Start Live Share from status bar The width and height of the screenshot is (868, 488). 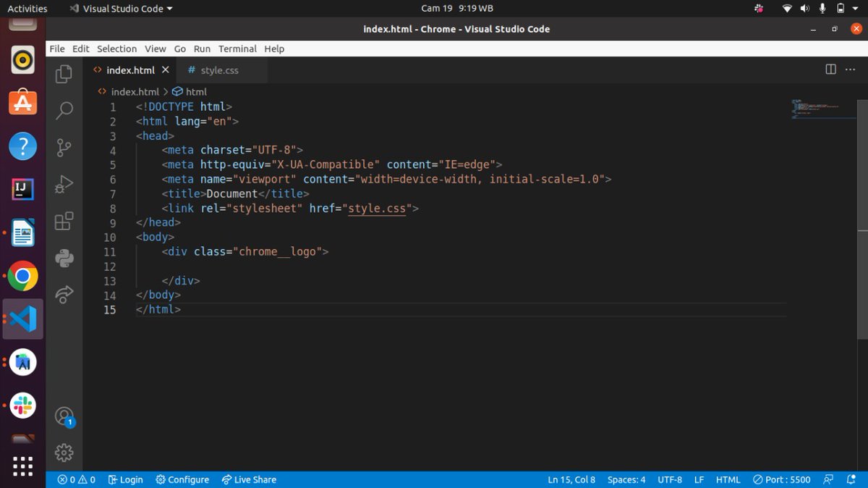point(249,479)
